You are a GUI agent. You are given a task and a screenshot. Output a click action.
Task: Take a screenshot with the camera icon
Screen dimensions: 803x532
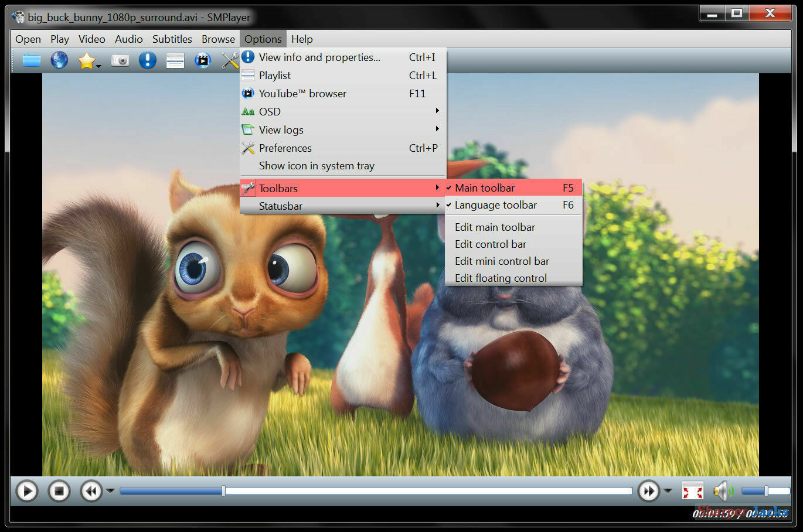coord(120,60)
